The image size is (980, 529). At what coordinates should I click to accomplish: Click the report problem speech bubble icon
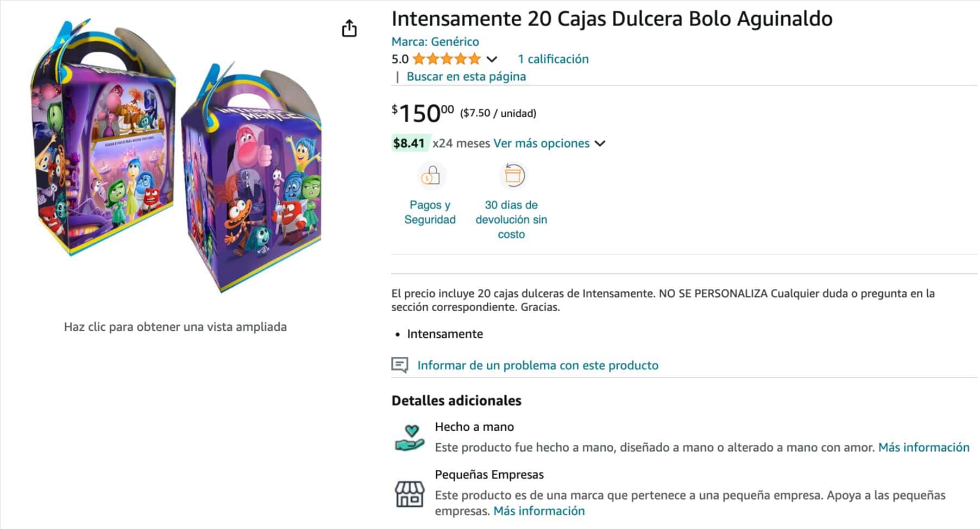[400, 365]
